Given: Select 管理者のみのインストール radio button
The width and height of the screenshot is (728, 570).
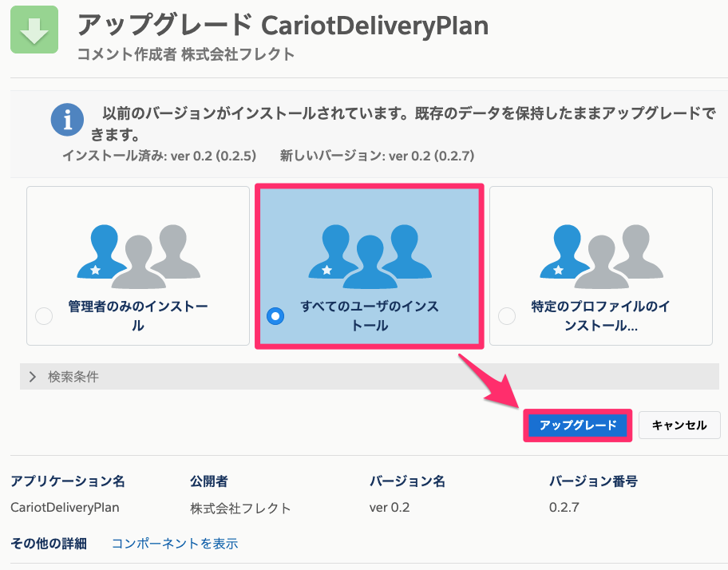Looking at the screenshot, I should [44, 316].
